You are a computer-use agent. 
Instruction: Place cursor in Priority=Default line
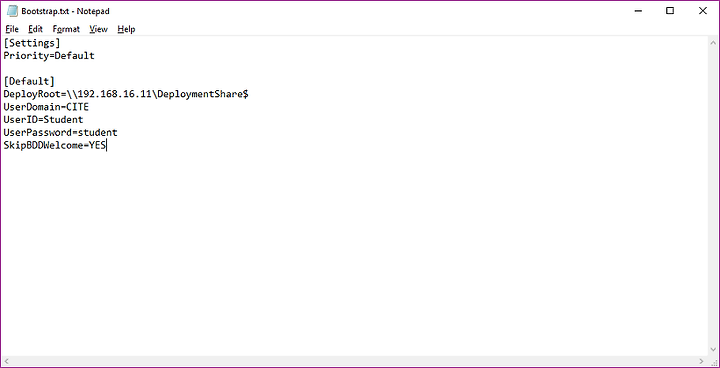click(x=49, y=56)
